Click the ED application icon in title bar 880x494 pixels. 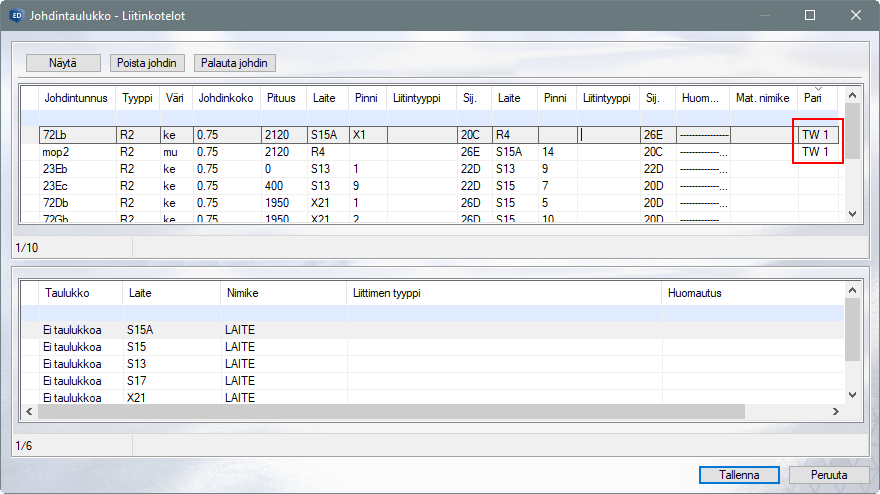tap(16, 16)
